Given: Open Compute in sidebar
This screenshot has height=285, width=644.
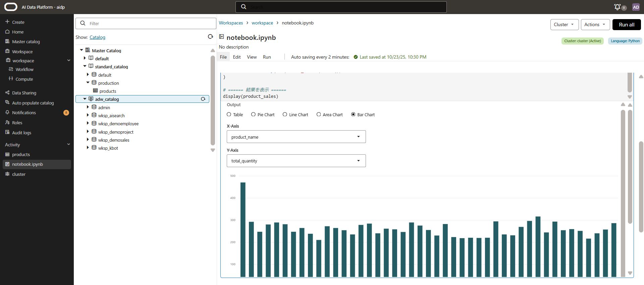Looking at the screenshot, I should [x=24, y=79].
